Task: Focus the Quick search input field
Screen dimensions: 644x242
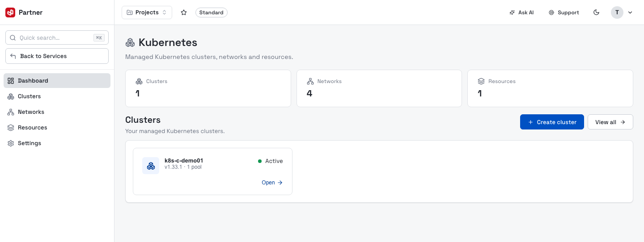Action: pyautogui.click(x=57, y=38)
